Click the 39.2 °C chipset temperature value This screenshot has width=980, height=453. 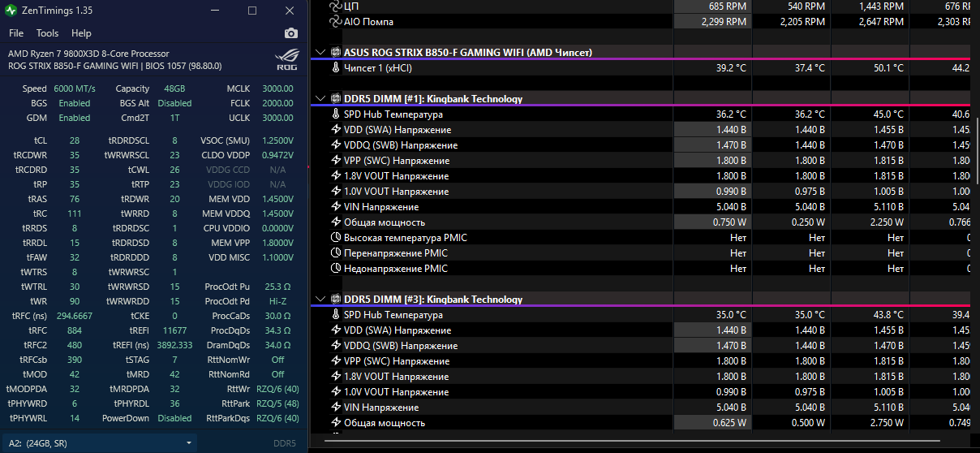731,68
